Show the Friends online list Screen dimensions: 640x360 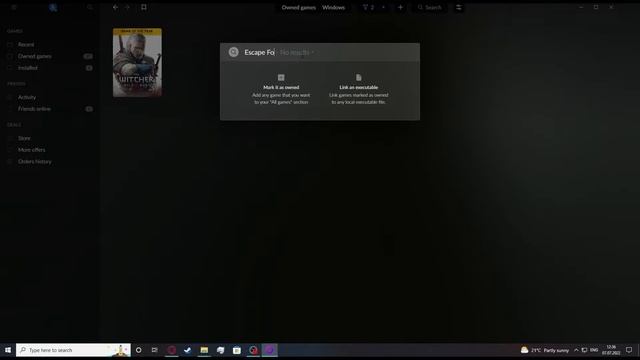coord(34,109)
